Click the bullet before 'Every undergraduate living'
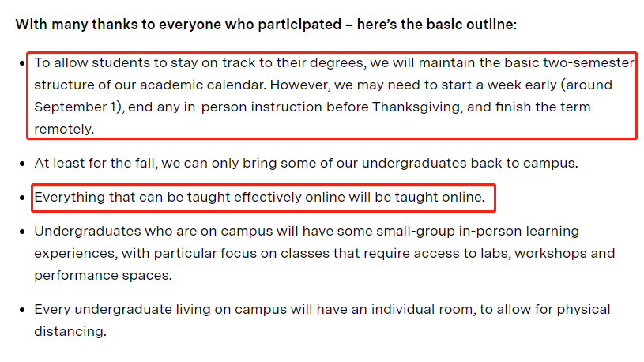 tap(22, 310)
